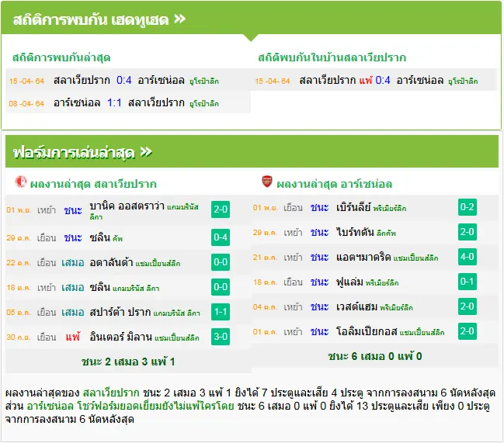Click the 2-0 score badge for เวสต์แฮม
The width and height of the screenshot is (504, 443).
(468, 306)
